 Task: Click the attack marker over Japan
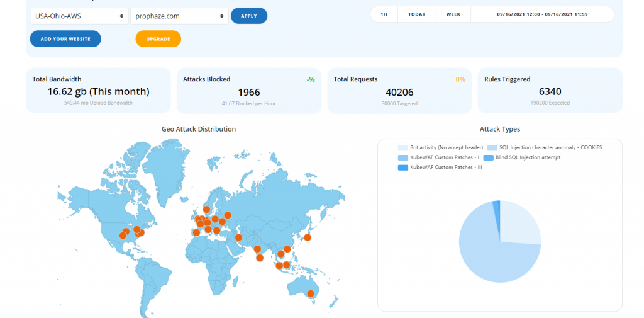click(308, 237)
